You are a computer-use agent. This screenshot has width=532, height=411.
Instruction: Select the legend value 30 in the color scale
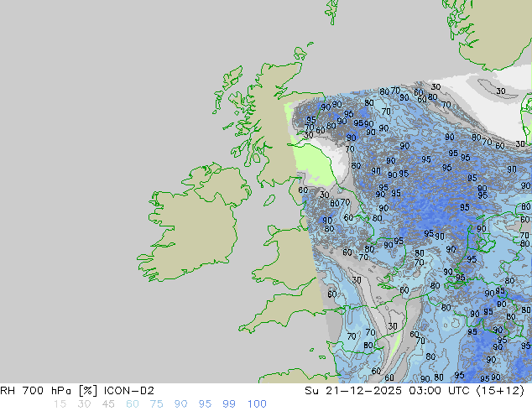pos(84,404)
